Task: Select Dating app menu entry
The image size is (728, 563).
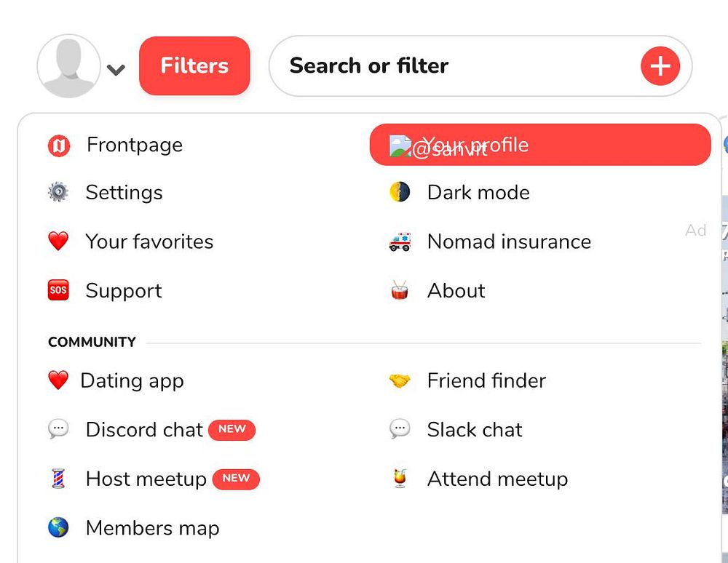Action: click(x=132, y=380)
